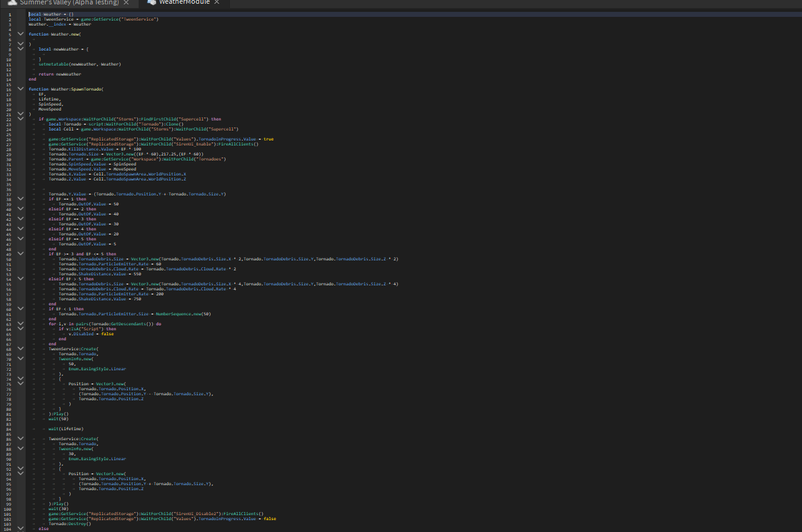
Task: Close the WeatherModule tab
Action: [217, 2]
